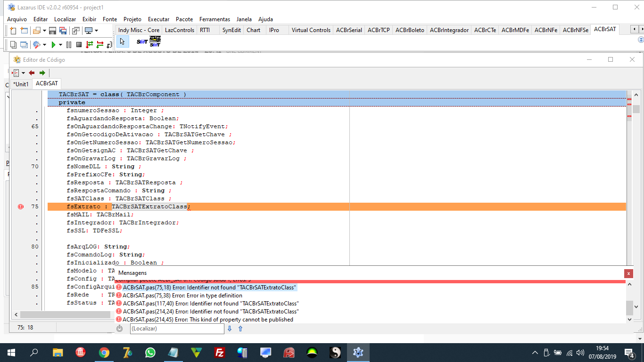This screenshot has width=644, height=362.
Task: Click the Localizar search field in Mensagens
Action: (x=177, y=329)
